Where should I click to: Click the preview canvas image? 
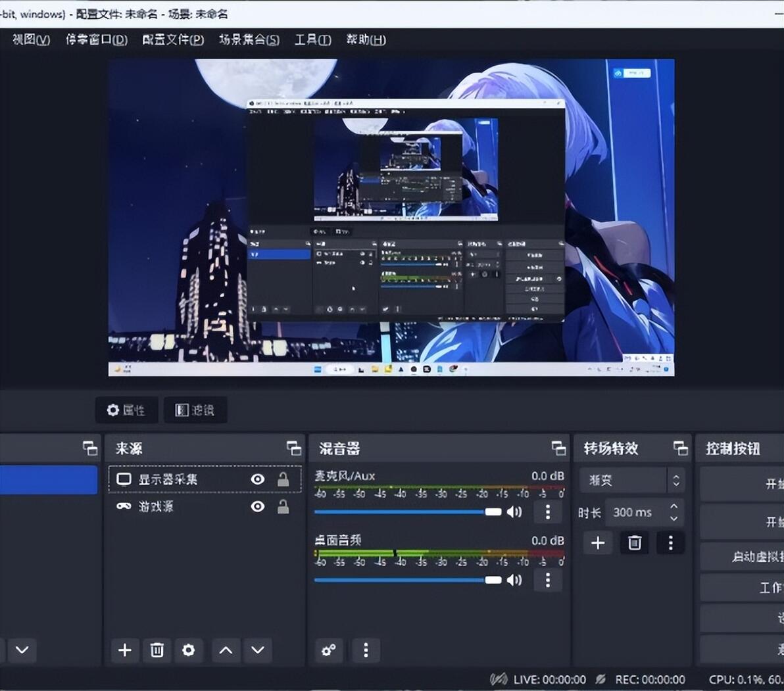point(391,218)
